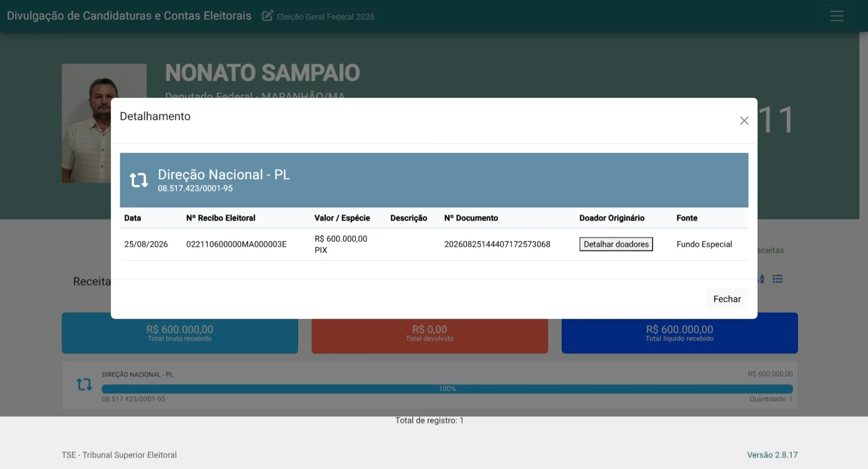The height and width of the screenshot is (469, 868).
Task: Click the NONATO SAMPAIO candidate name
Action: click(x=262, y=73)
